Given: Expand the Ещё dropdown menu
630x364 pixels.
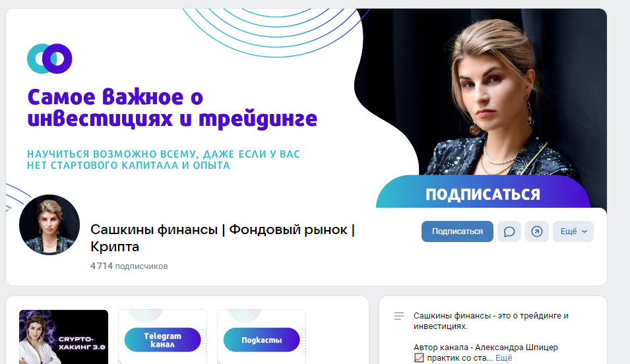Looking at the screenshot, I should (573, 231).
